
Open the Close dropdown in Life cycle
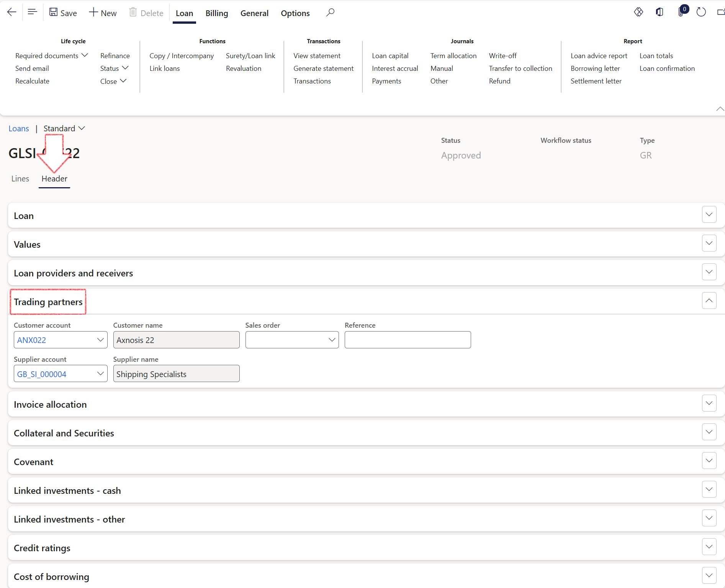(113, 81)
